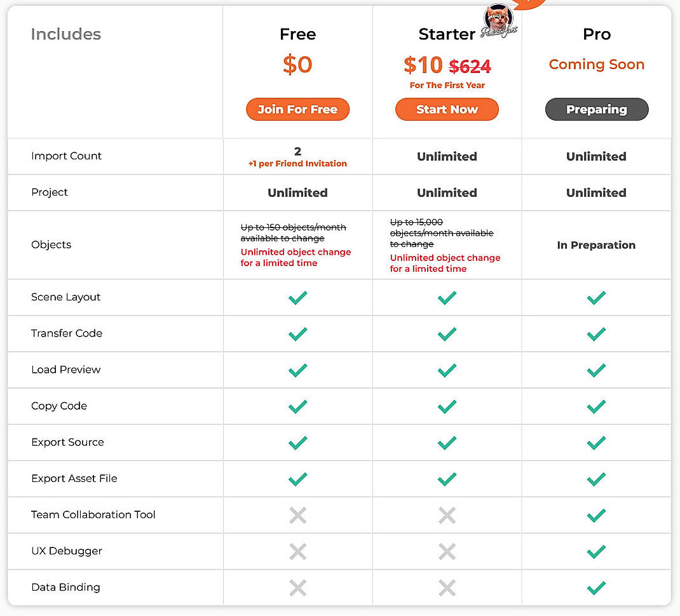Select the Export Source checkmark under Starter

click(x=447, y=443)
